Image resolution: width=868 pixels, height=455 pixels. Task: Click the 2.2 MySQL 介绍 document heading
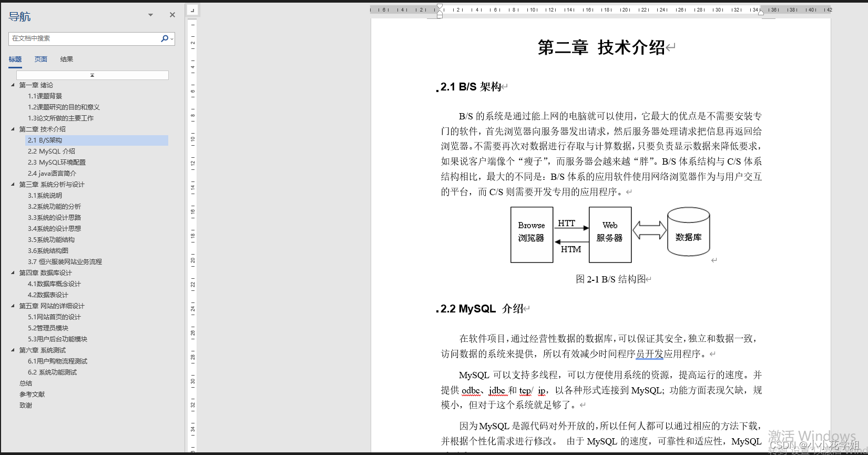[x=482, y=309]
